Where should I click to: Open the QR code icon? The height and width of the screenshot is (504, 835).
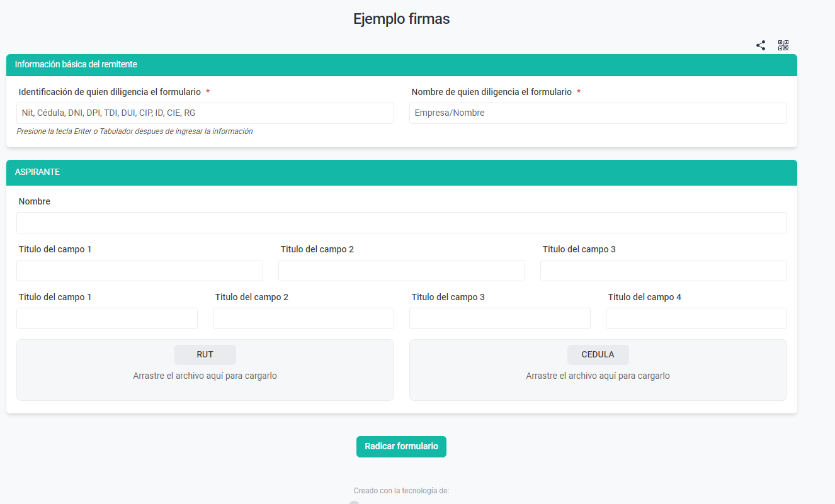tap(783, 45)
